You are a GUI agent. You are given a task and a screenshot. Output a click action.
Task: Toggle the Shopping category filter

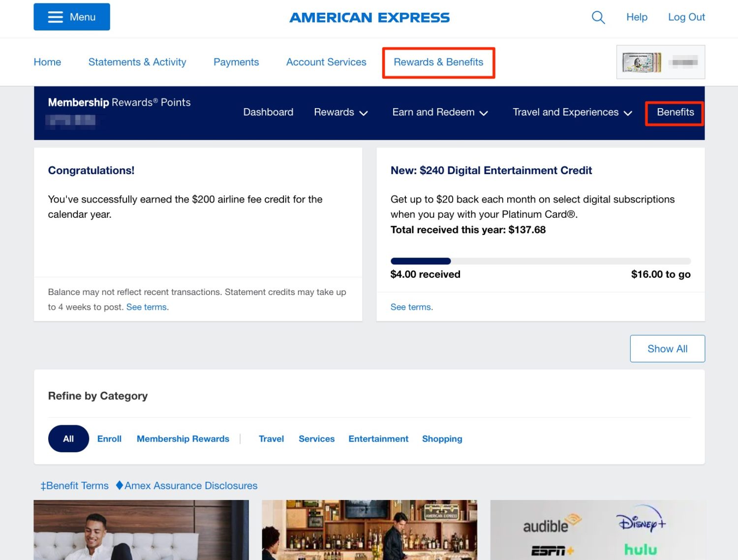tap(441, 439)
